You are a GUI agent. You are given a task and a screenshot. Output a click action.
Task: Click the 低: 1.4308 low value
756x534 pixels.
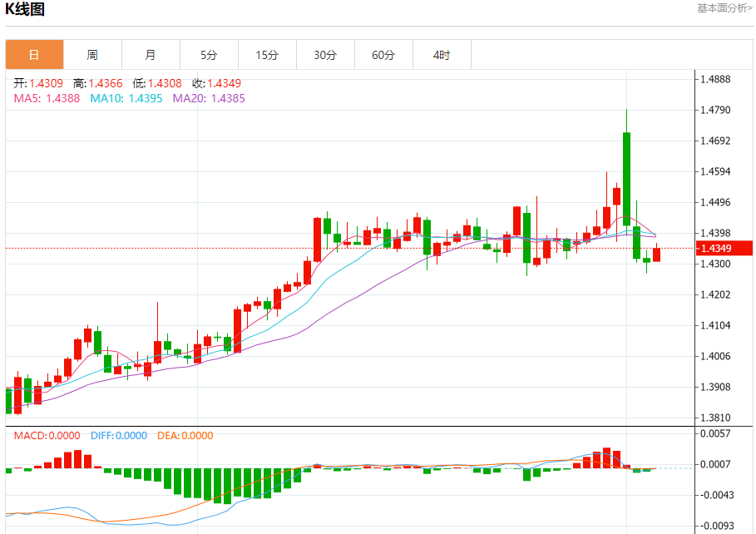(x=157, y=83)
